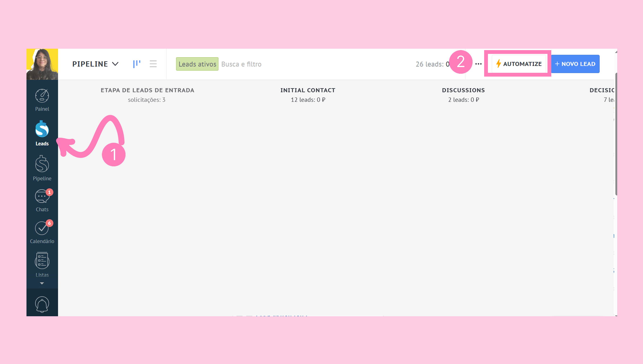Click the Leads ativos filter tag
The image size is (643, 364).
click(x=197, y=64)
